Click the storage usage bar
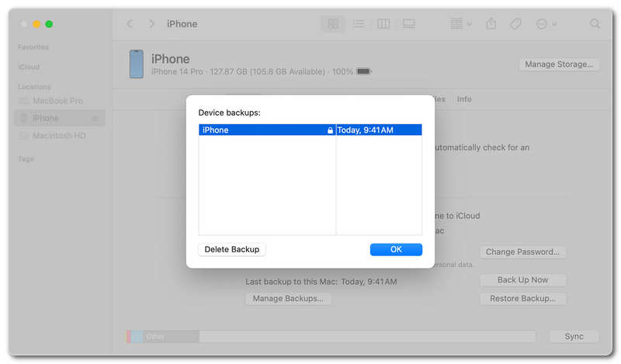Screen dimensions: 621x364 (331, 337)
